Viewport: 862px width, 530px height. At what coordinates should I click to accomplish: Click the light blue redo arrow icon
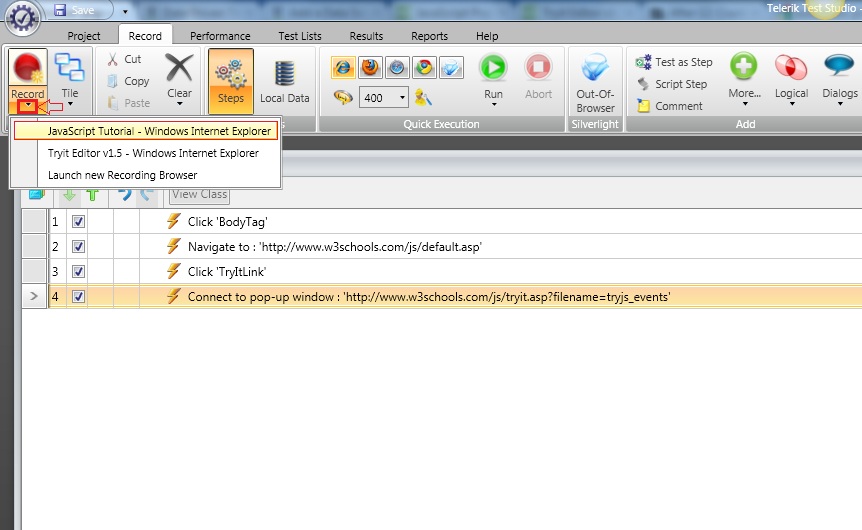point(146,195)
